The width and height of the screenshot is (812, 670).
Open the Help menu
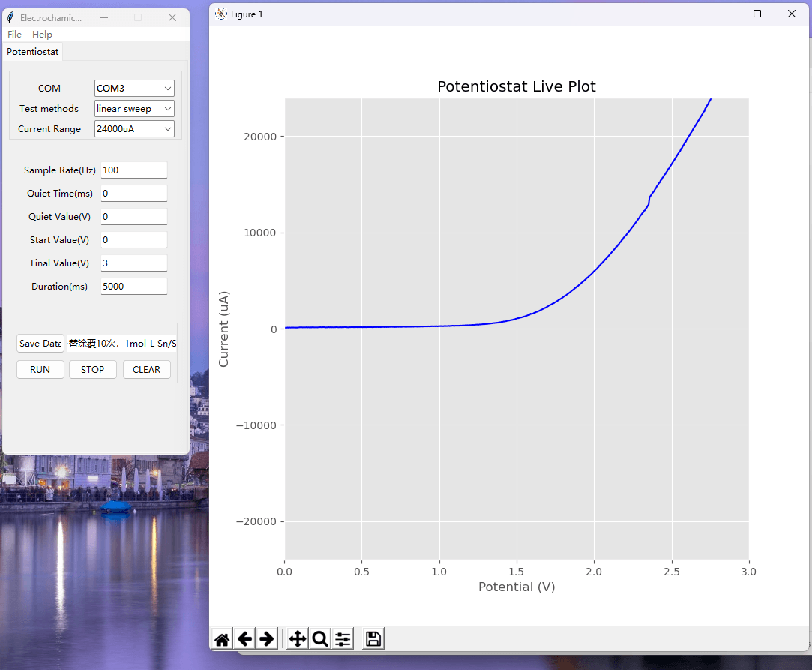(x=42, y=35)
